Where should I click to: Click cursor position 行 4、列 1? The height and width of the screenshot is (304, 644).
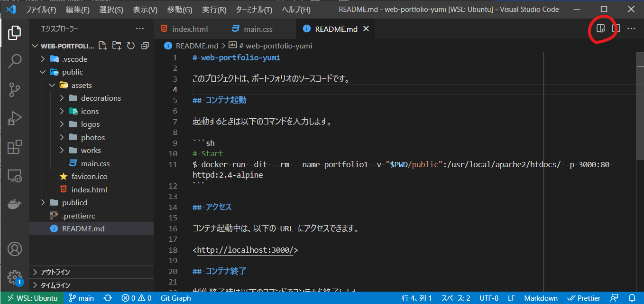[x=417, y=298]
